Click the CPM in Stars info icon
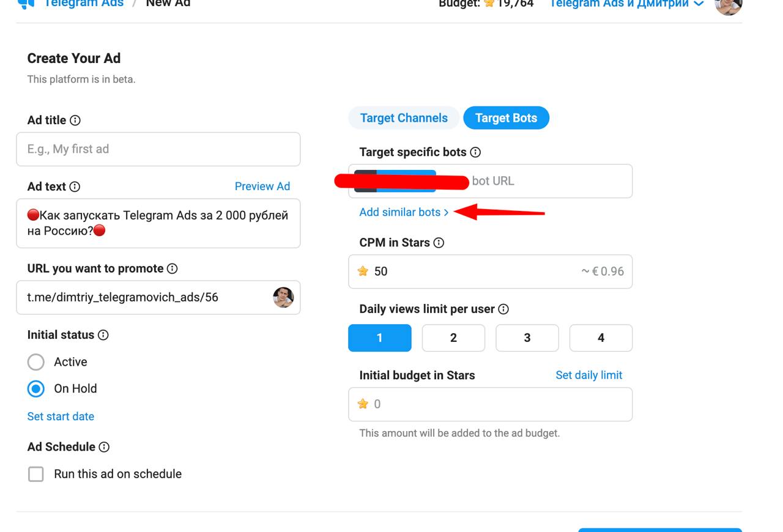 tap(439, 243)
